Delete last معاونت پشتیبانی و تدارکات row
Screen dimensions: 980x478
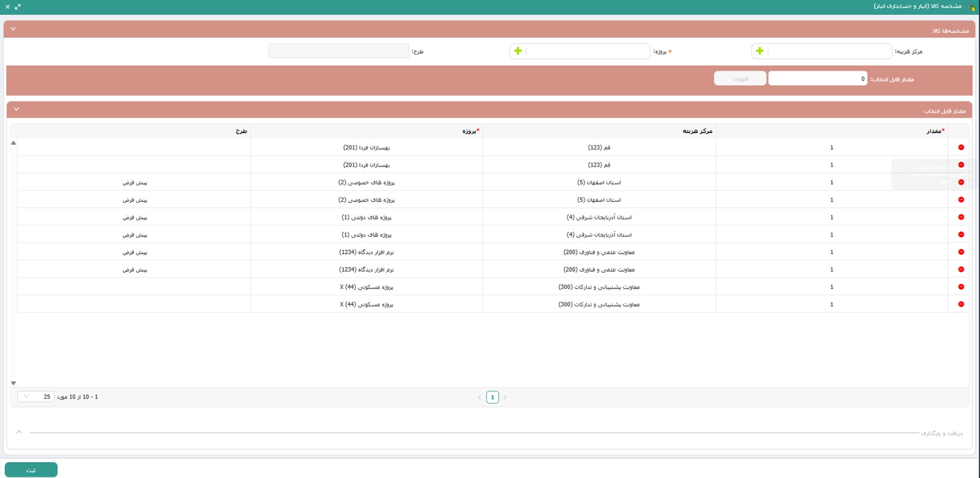pyautogui.click(x=961, y=304)
